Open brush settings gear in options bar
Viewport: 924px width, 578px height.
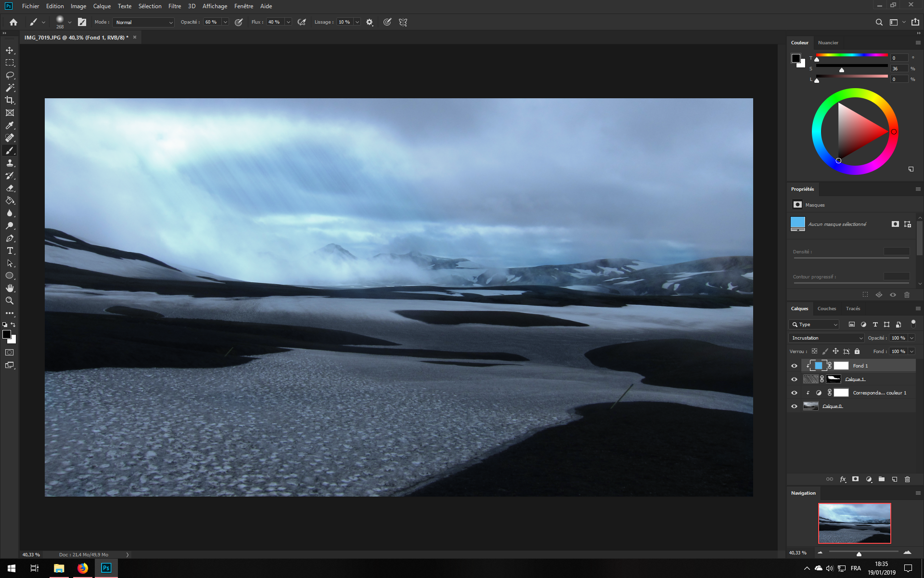[369, 22]
